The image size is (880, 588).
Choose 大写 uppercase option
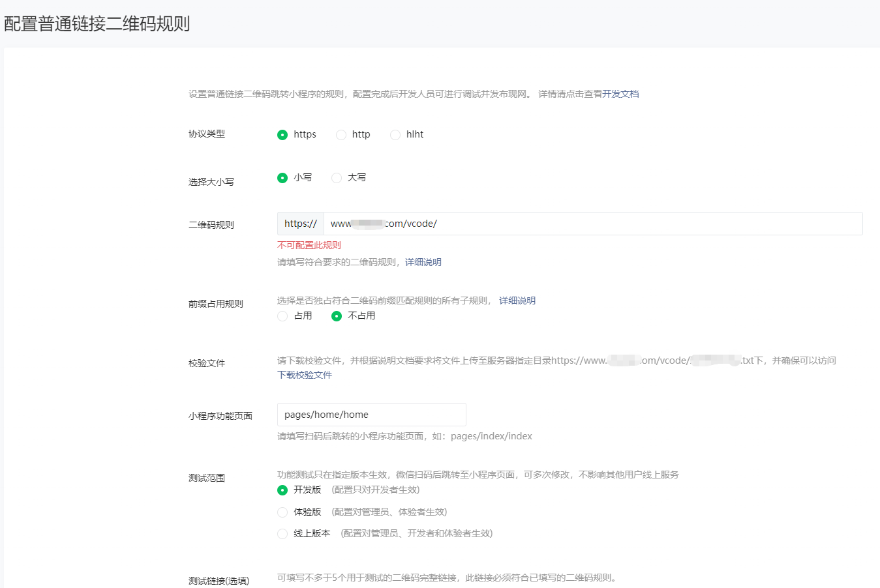tap(337, 178)
